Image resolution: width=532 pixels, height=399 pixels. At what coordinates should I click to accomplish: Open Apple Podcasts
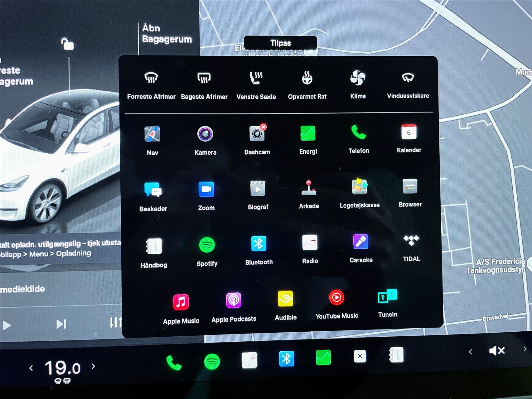[x=234, y=308]
